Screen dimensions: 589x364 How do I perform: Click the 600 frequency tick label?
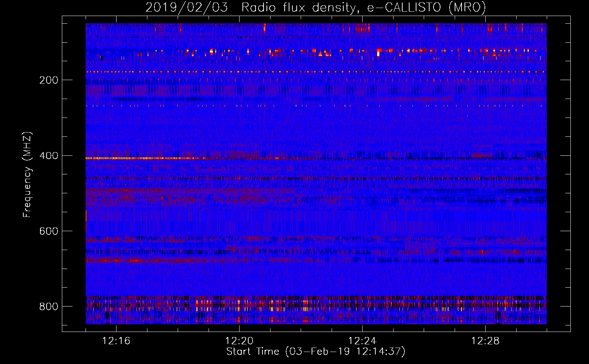pyautogui.click(x=49, y=232)
